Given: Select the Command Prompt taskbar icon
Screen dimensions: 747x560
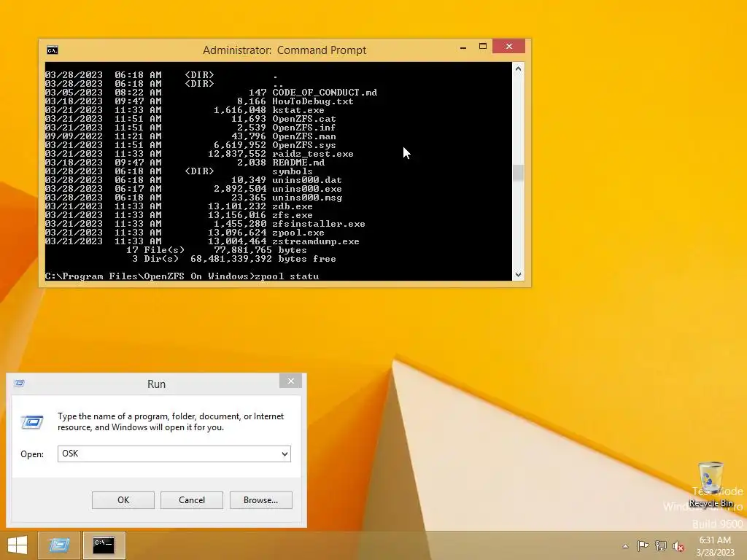Looking at the screenshot, I should 104,545.
